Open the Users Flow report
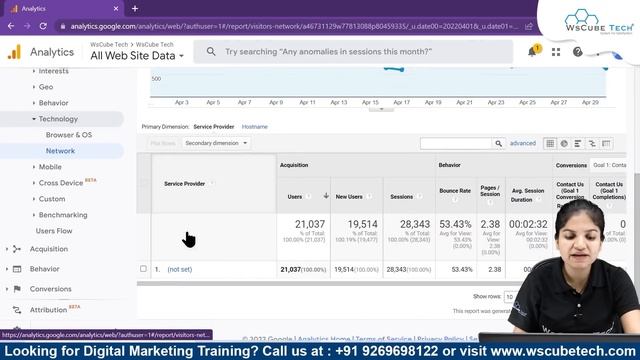 click(54, 231)
